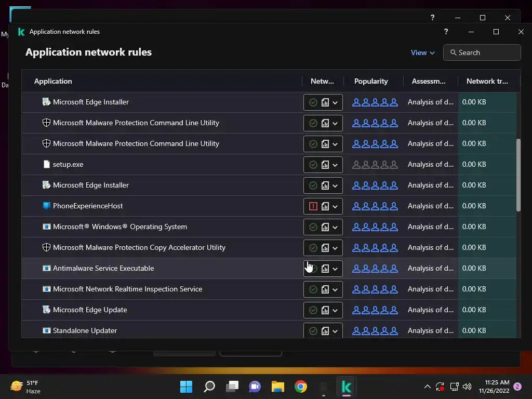Click the Standalone Updater app icon

(x=46, y=330)
